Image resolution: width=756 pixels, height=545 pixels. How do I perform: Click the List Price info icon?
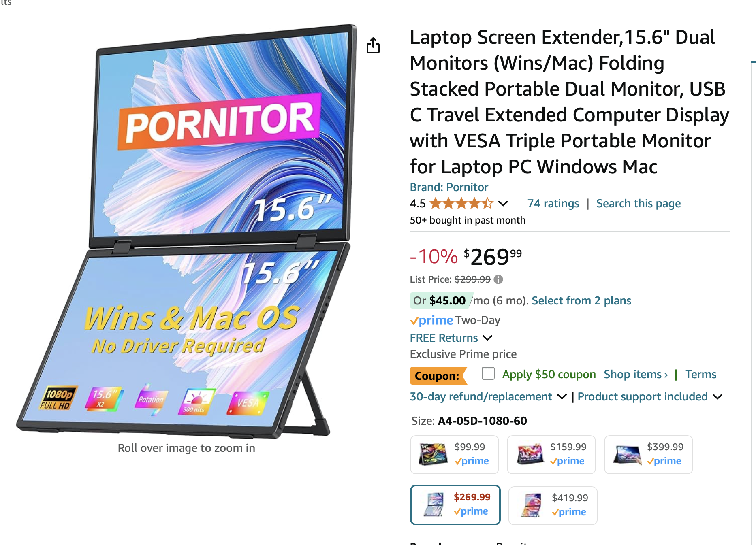(x=498, y=279)
